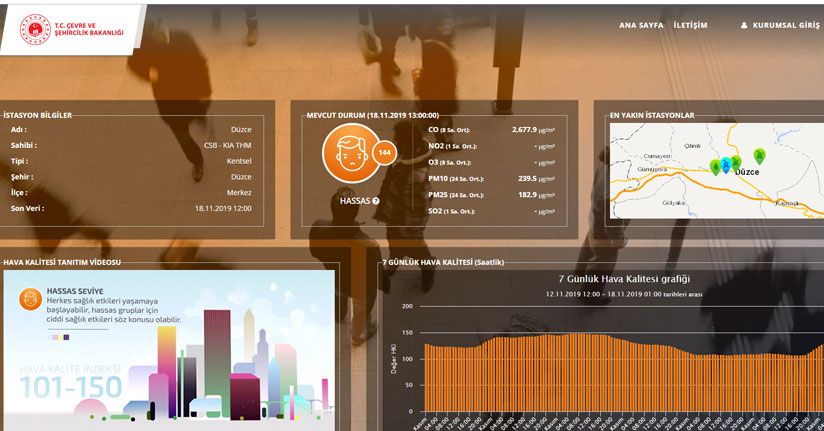Click the Kaynaşlı label on the map
Image resolution: width=824 pixels, height=431 pixels.
tap(787, 203)
